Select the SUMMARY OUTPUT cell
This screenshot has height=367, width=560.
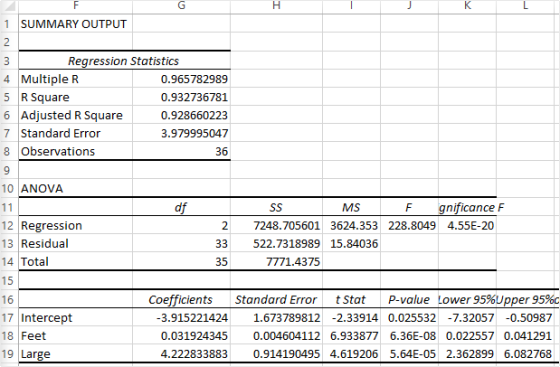(x=75, y=24)
